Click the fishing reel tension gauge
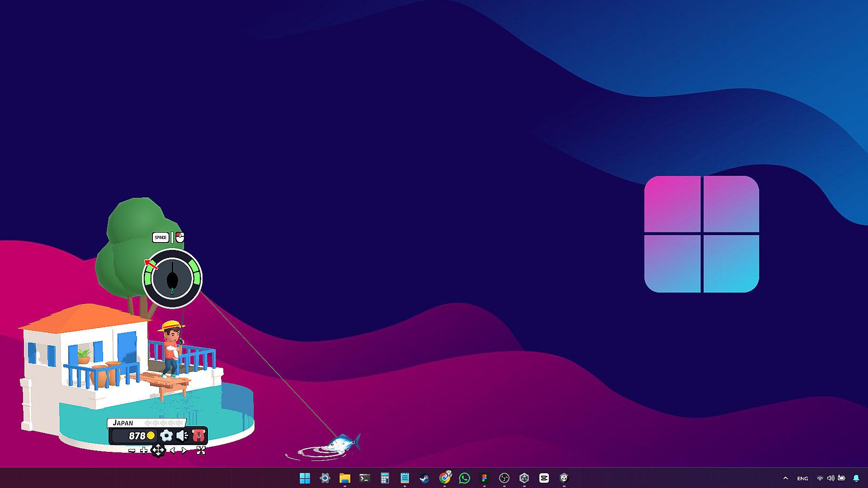This screenshot has width=868, height=488. (172, 278)
